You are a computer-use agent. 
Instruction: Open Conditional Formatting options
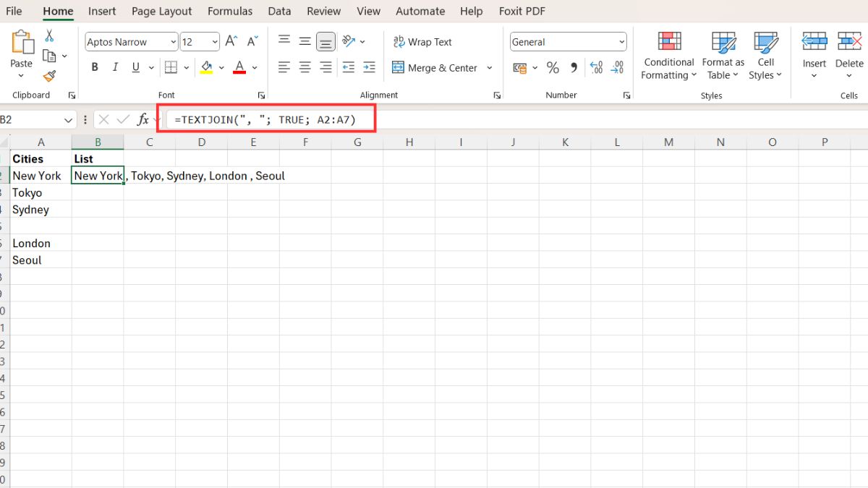click(668, 54)
